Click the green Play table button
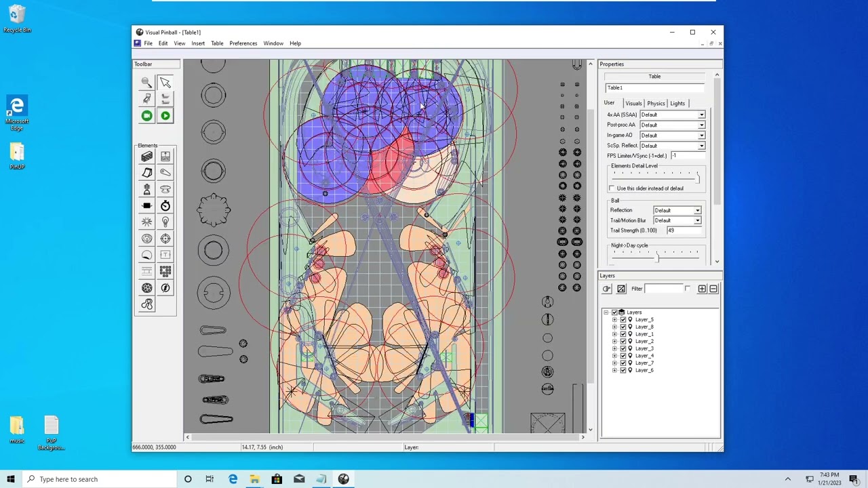 click(x=165, y=116)
